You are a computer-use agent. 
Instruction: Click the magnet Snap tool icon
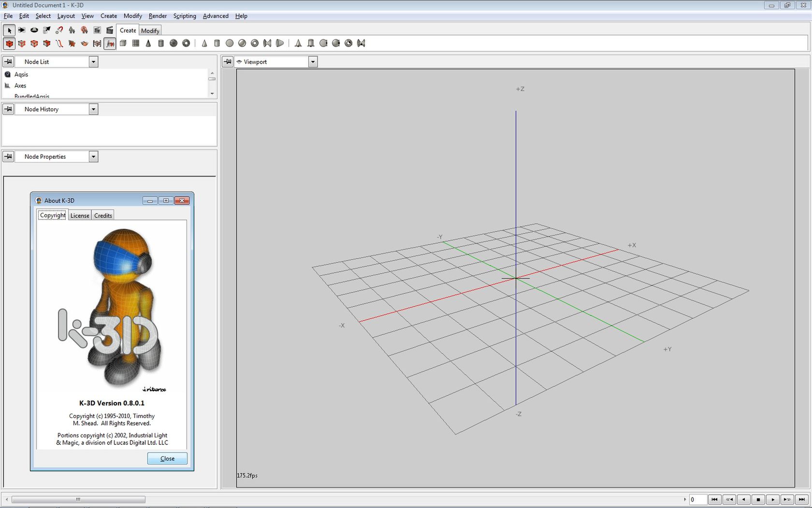(59, 30)
